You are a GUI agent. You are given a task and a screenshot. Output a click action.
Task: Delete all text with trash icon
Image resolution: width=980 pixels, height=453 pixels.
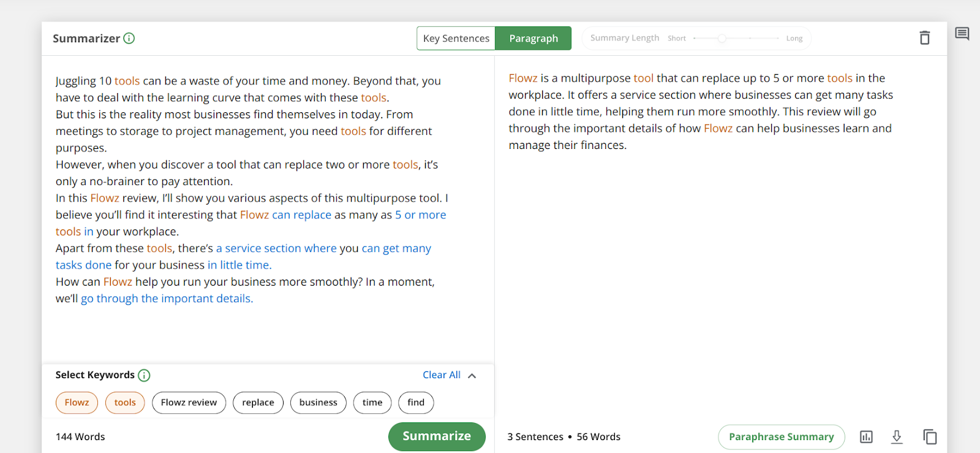924,38
